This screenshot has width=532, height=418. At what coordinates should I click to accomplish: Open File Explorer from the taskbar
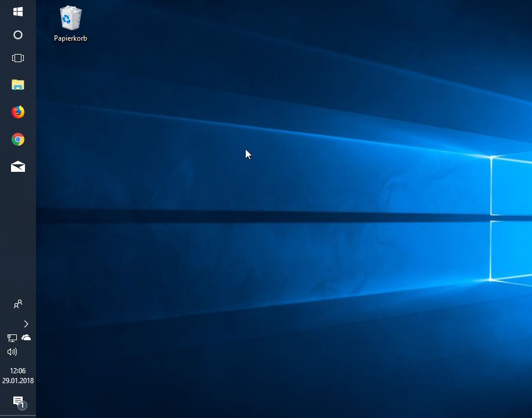point(17,85)
